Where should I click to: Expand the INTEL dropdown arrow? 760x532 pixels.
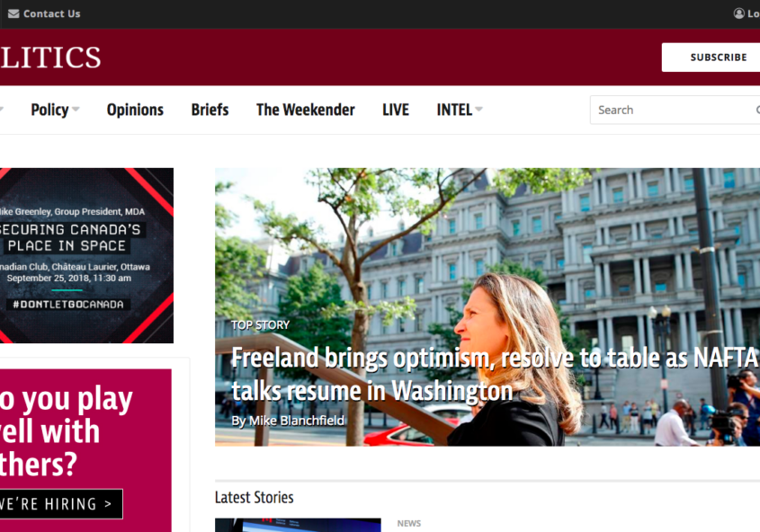[478, 110]
